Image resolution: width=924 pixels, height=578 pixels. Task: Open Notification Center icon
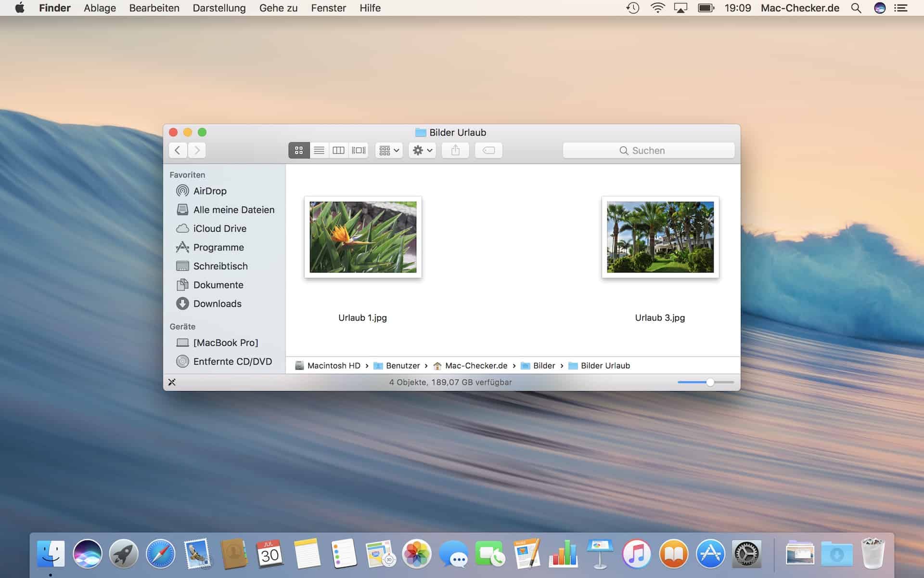click(901, 8)
